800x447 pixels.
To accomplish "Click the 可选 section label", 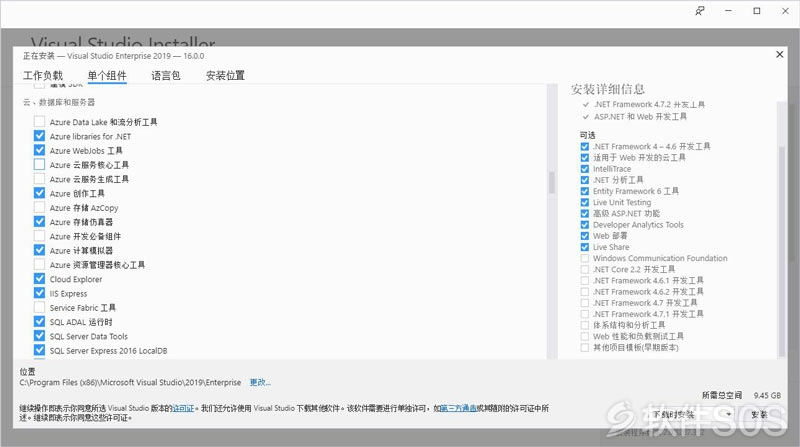I will pos(587,135).
